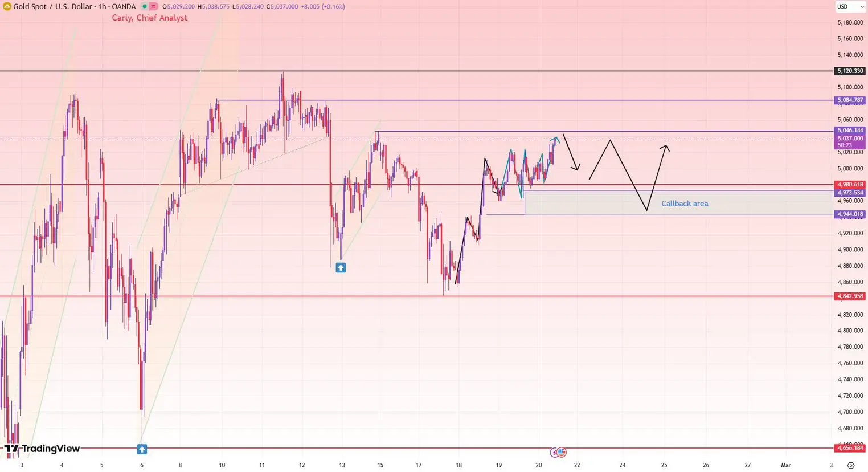Click the "Mar" date label on time axis
868x472 pixels.
[786, 465]
